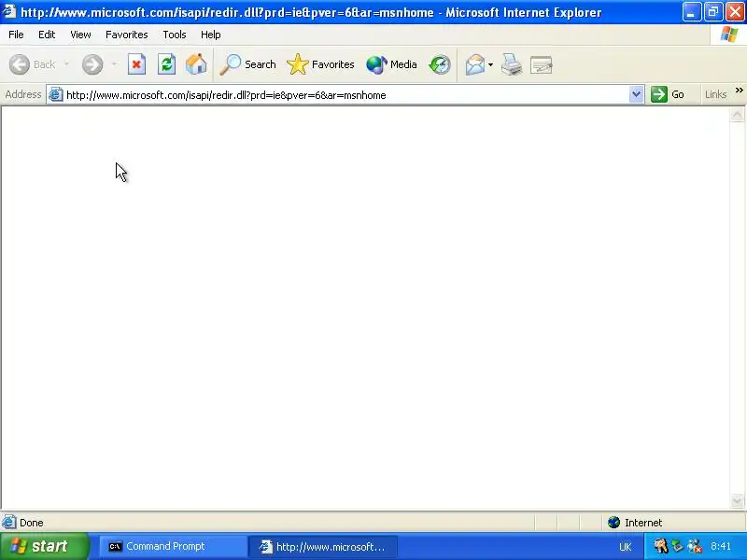This screenshot has height=560, width=747.
Task: Click the Mail toolbar icon
Action: [x=475, y=64]
